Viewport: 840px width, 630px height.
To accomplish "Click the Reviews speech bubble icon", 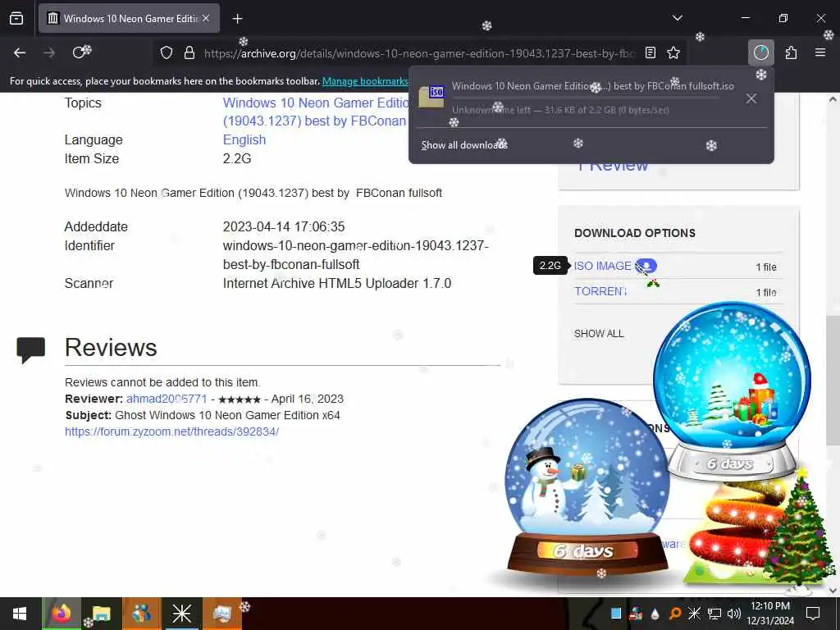I will (30, 349).
